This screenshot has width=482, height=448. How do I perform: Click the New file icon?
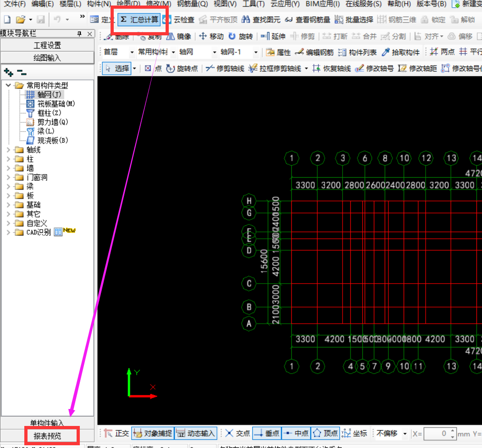pyautogui.click(x=7, y=20)
